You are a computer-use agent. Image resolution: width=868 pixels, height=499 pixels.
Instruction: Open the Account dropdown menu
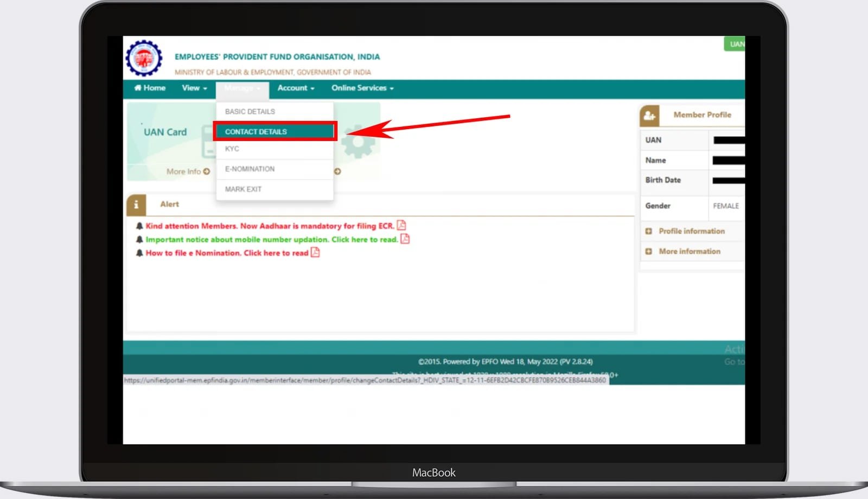[296, 88]
